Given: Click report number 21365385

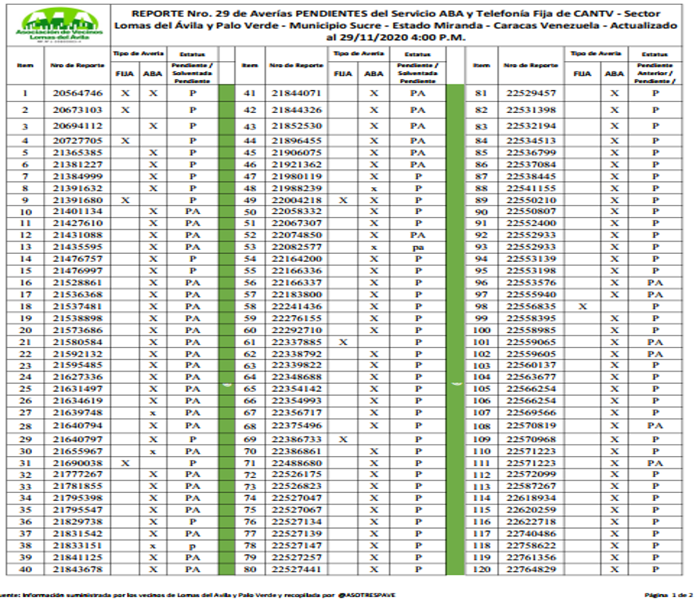Looking at the screenshot, I should tap(78, 152).
